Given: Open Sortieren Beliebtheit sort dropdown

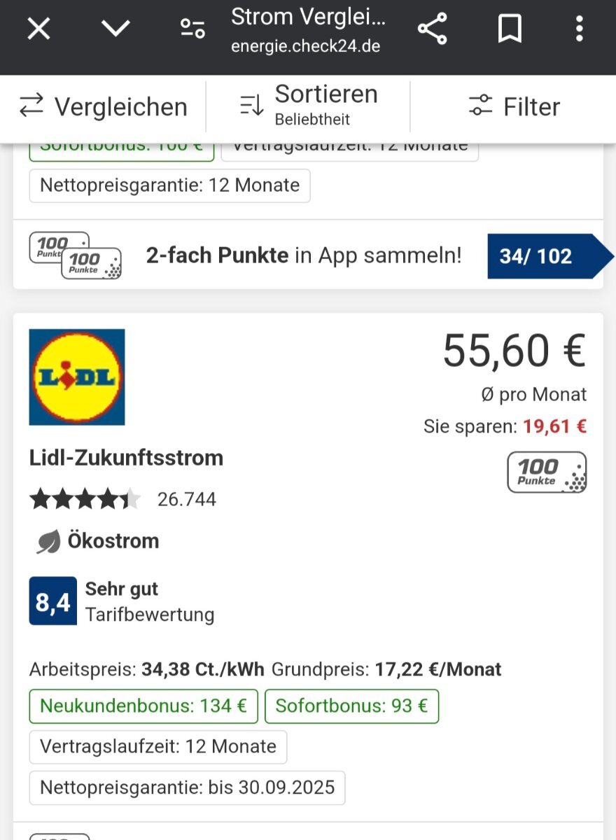Looking at the screenshot, I should click(309, 105).
